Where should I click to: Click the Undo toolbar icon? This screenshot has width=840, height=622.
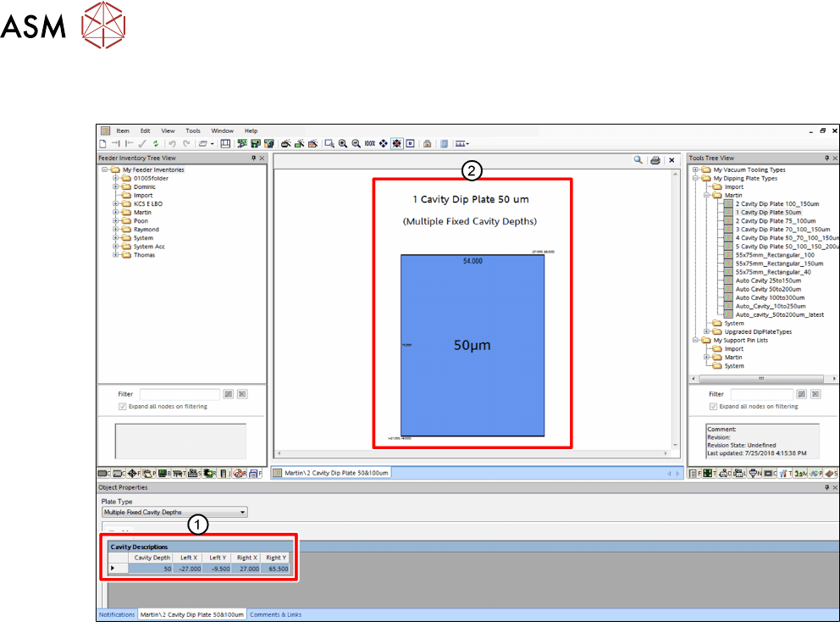[173, 144]
